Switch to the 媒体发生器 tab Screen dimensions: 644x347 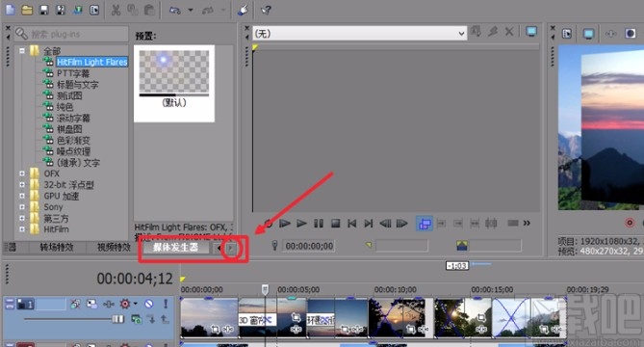click(175, 247)
